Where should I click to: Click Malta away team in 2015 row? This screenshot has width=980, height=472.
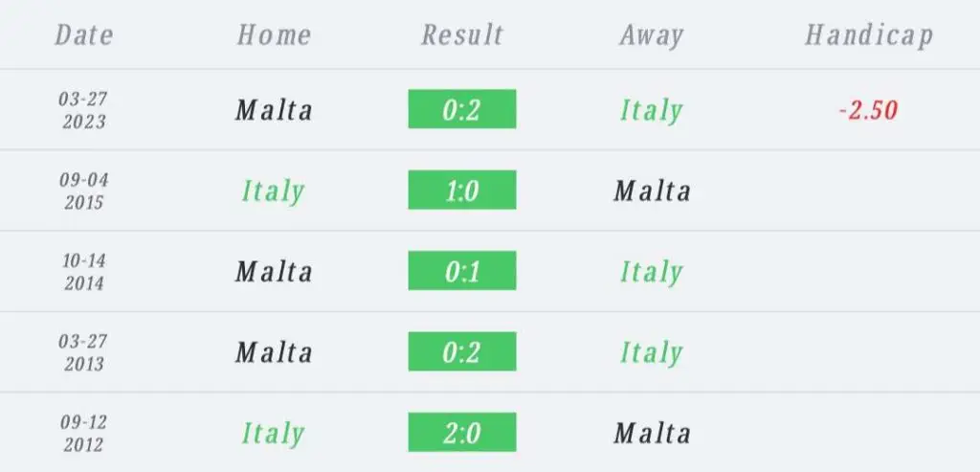[x=652, y=191]
